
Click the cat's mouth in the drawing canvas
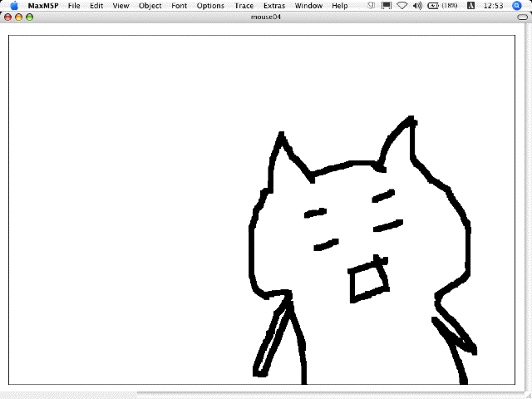pos(369,282)
